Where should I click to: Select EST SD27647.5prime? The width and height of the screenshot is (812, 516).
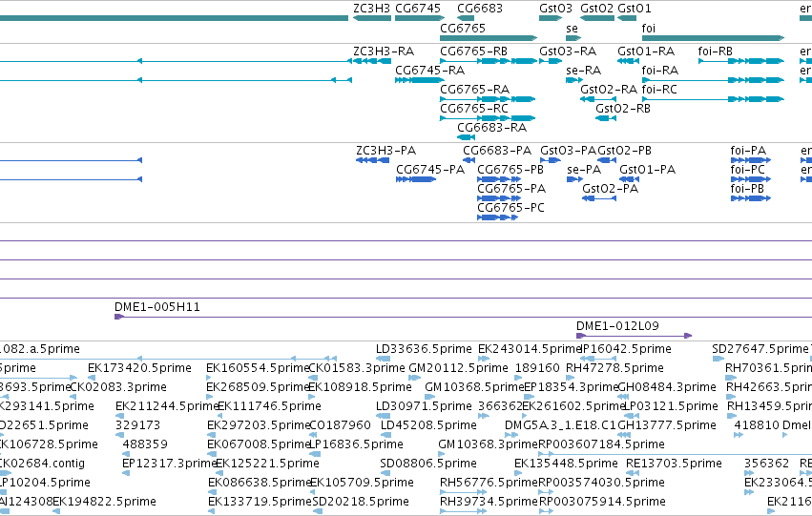(x=718, y=359)
